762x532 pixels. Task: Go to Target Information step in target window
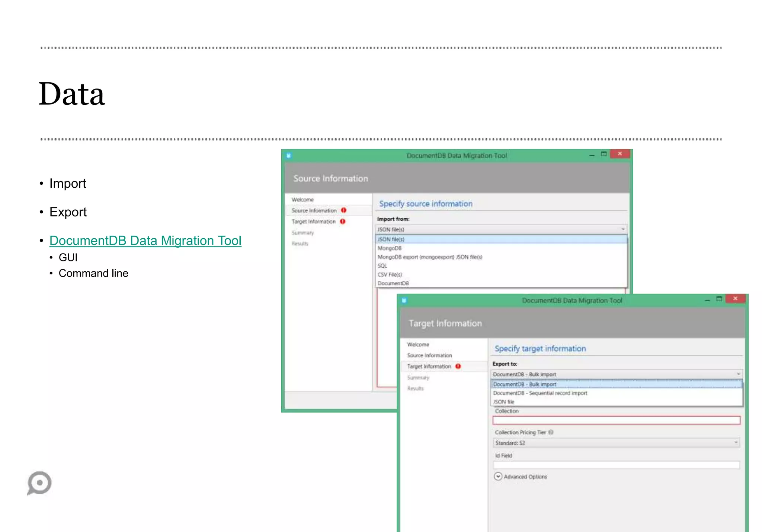click(x=429, y=366)
